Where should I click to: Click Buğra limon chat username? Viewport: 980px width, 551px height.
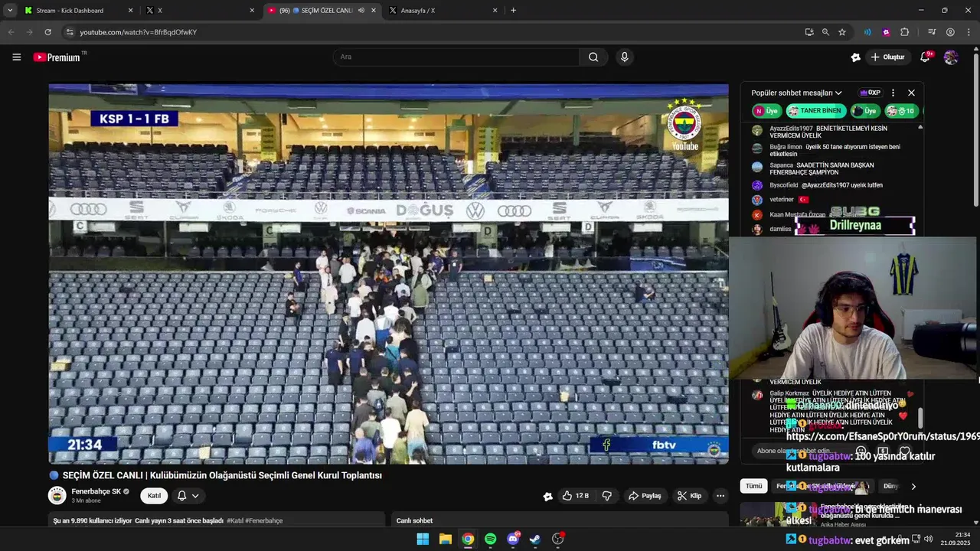pos(786,147)
